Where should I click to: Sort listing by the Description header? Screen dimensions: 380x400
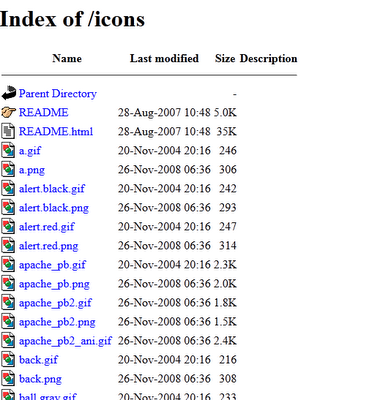[268, 58]
